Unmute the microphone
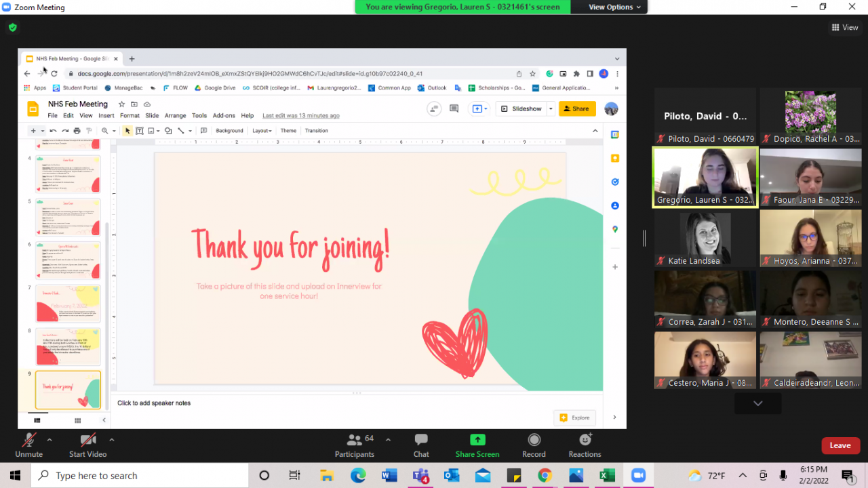Image resolution: width=868 pixels, height=488 pixels. pyautogui.click(x=28, y=445)
